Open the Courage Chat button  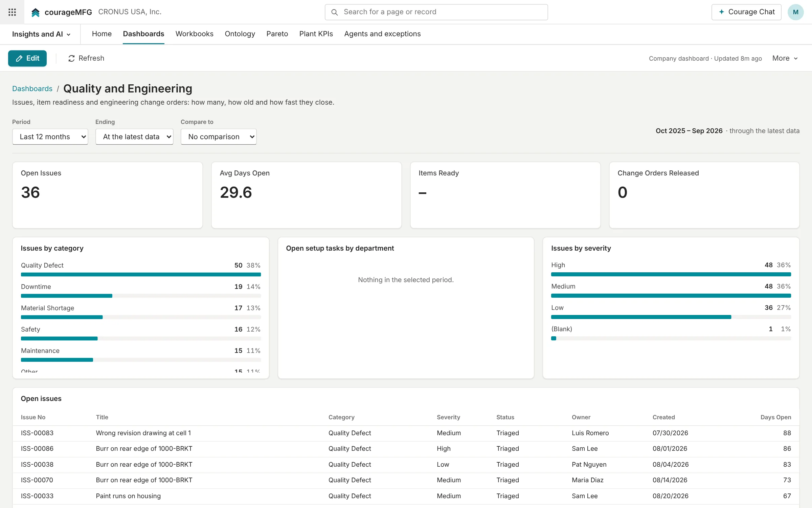[746, 12]
